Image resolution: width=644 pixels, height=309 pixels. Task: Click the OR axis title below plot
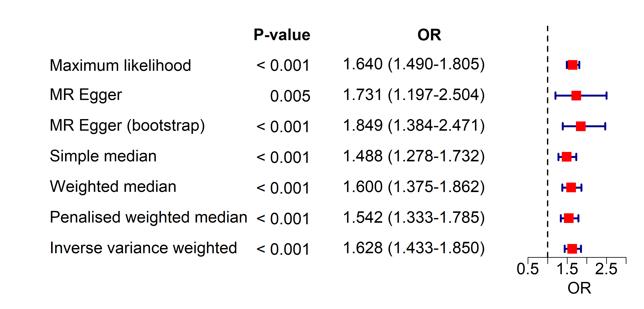(579, 288)
